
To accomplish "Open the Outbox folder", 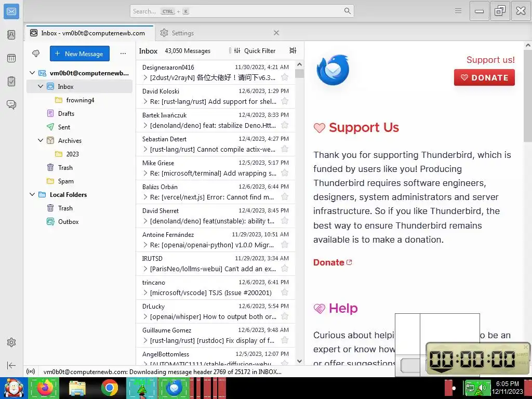I will pos(79,221).
